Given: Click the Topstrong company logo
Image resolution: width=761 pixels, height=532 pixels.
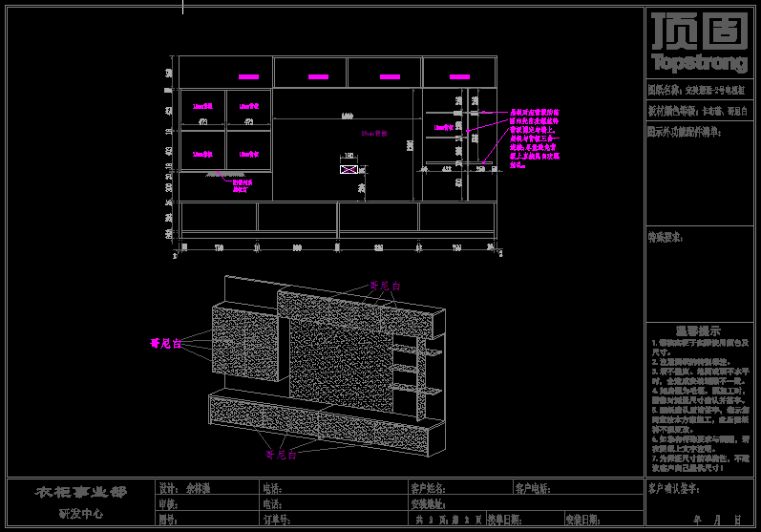Looking at the screenshot, I should [x=699, y=42].
